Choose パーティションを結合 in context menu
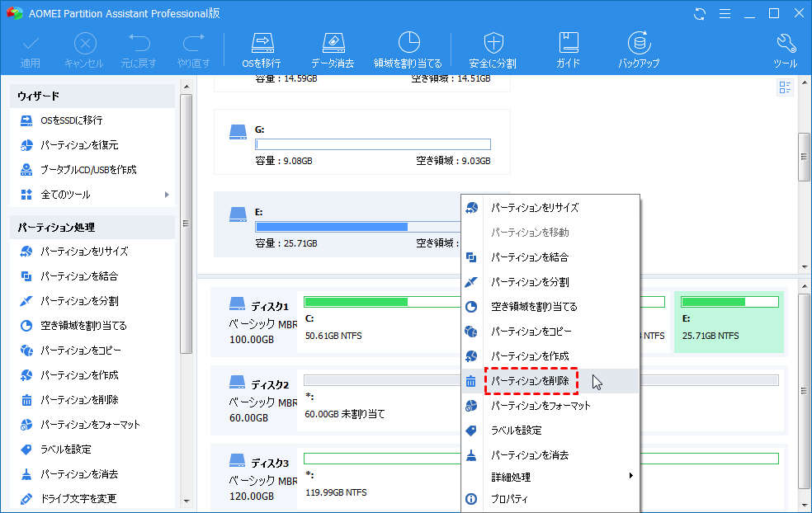Viewport: 812px width, 513px height. click(550, 257)
